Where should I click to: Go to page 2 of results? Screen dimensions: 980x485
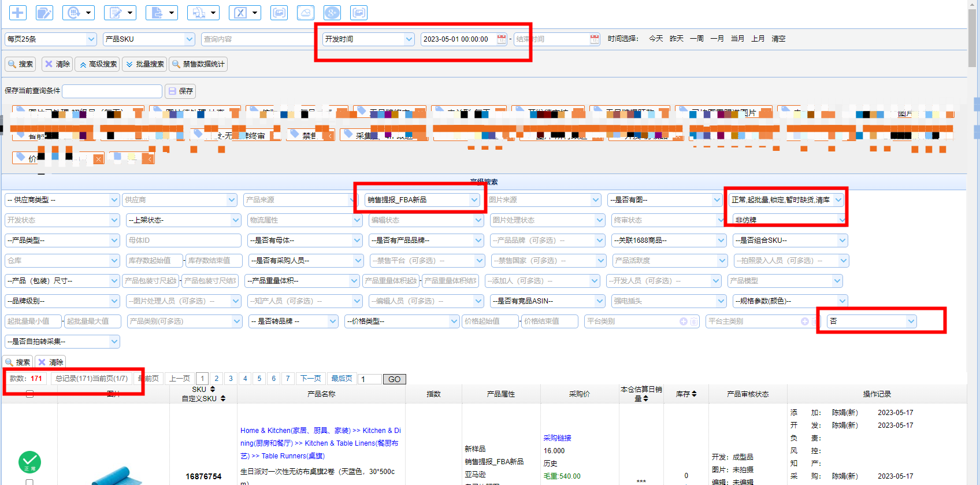[x=217, y=379]
